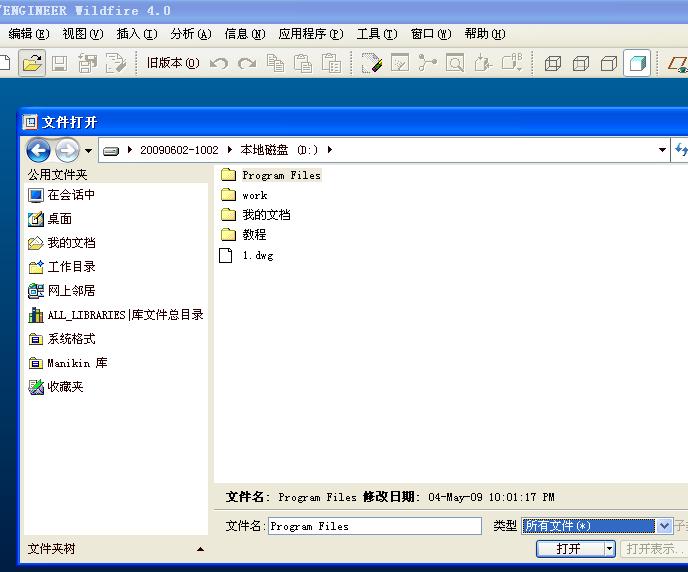Open the 打开 button dropdown arrow

click(x=609, y=548)
